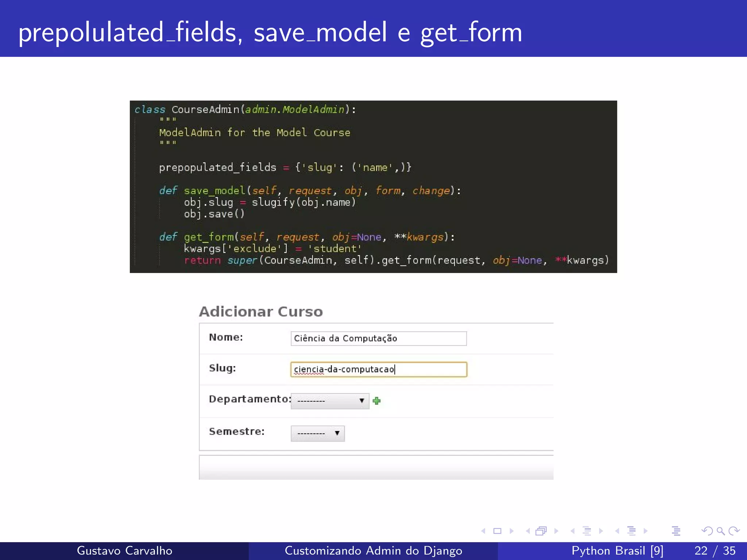Click the def get_form code line

[307, 237]
